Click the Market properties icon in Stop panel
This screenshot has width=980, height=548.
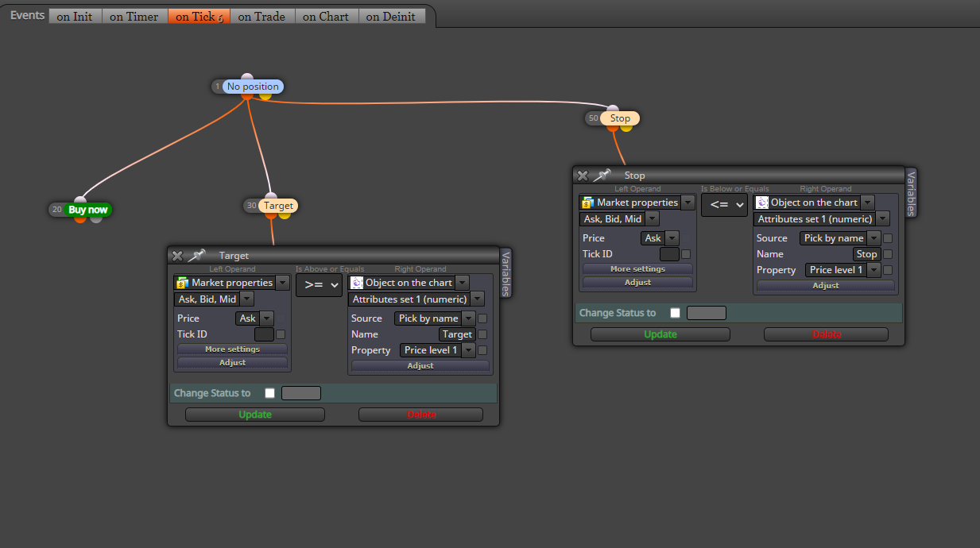point(587,203)
